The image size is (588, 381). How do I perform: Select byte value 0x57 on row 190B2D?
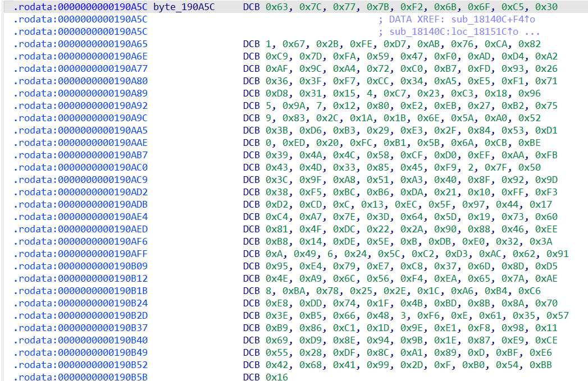coord(557,315)
